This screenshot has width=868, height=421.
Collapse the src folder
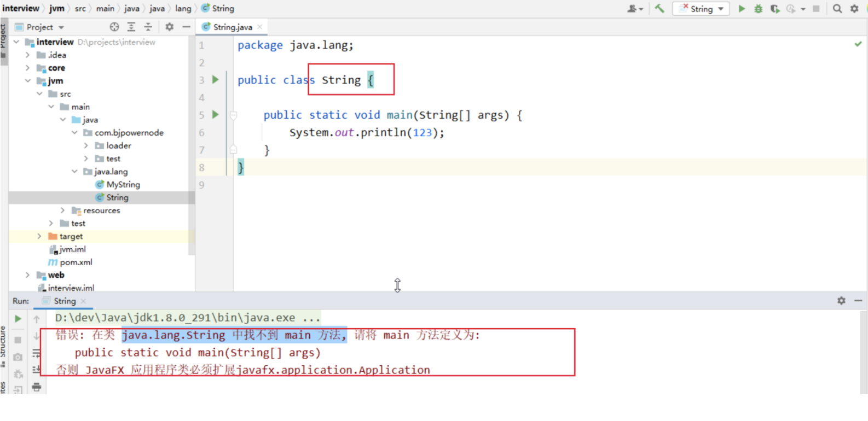pos(39,94)
